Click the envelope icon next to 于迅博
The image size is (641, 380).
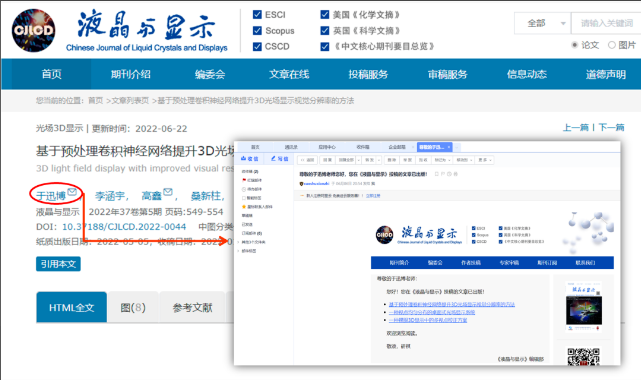point(72,191)
